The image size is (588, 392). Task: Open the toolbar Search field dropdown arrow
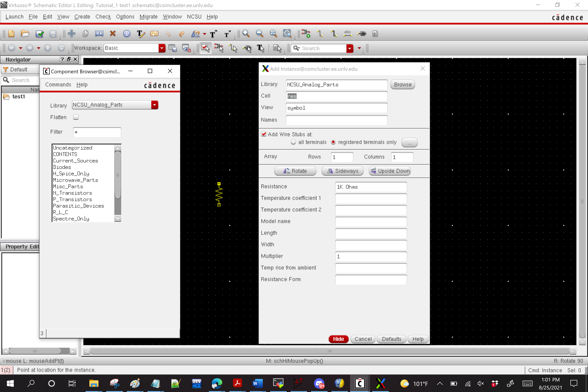tap(349, 48)
